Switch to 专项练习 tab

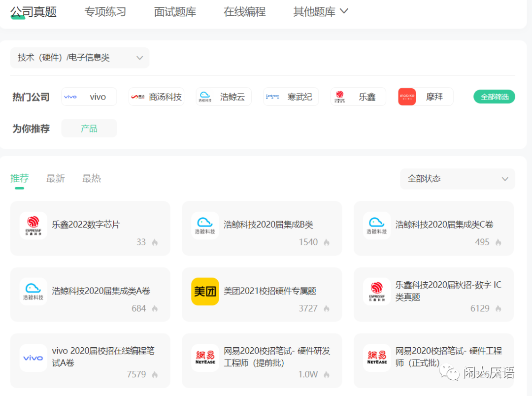(105, 12)
